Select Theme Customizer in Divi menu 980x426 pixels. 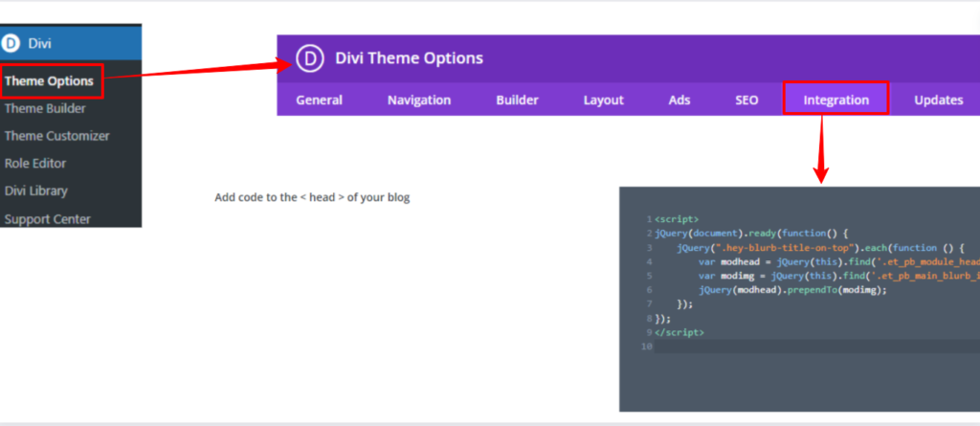[x=56, y=136]
